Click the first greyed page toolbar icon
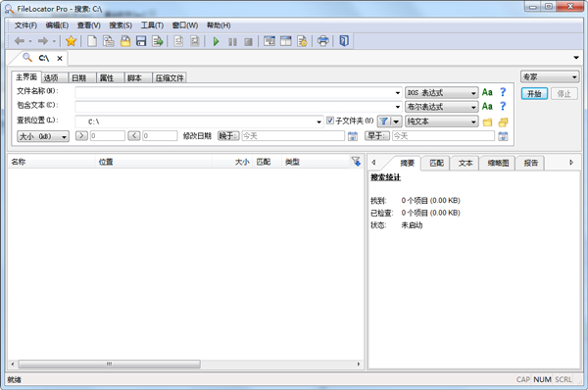588x390 pixels. point(178,41)
